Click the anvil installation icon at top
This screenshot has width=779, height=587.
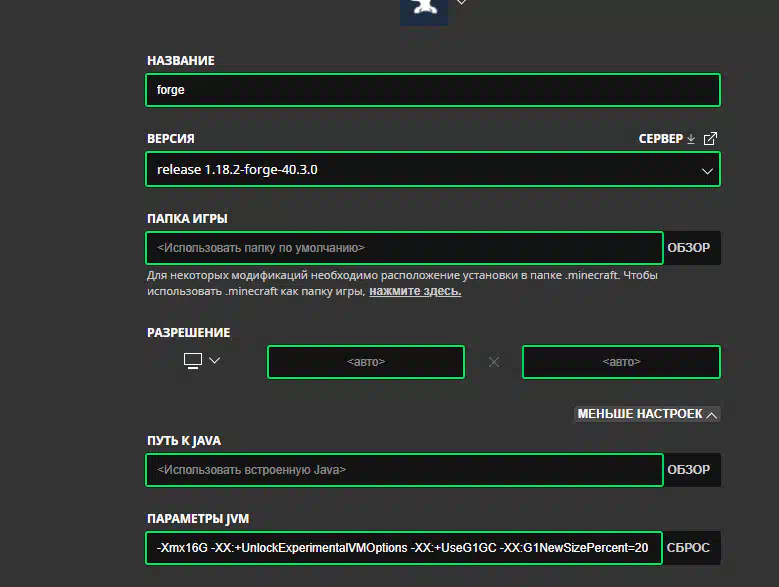[x=424, y=11]
